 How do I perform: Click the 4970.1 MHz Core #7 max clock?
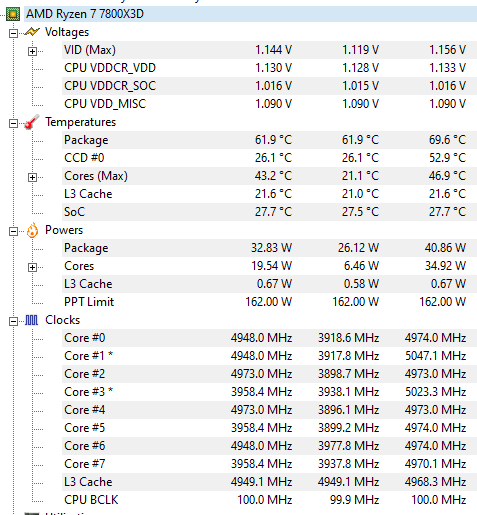pos(435,464)
